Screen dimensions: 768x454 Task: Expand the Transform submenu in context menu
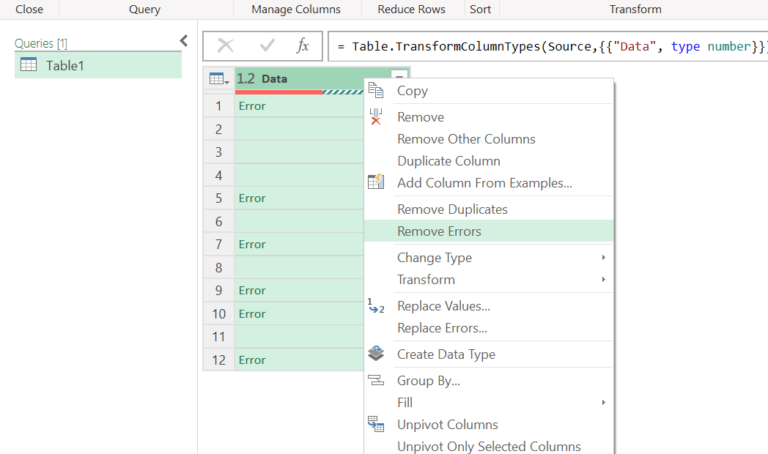click(x=603, y=280)
